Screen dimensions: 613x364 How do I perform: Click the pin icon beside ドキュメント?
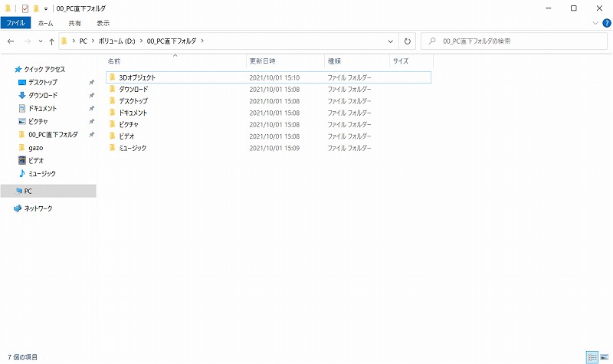pos(91,108)
